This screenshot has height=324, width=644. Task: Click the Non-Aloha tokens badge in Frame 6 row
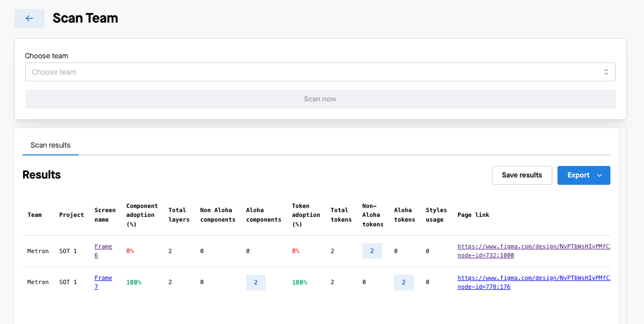[x=372, y=251]
